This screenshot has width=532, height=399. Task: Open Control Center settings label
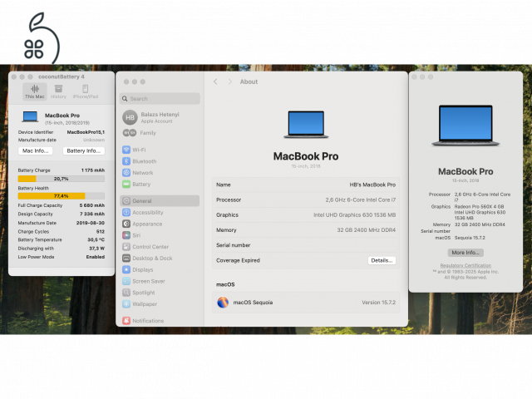pyautogui.click(x=150, y=247)
